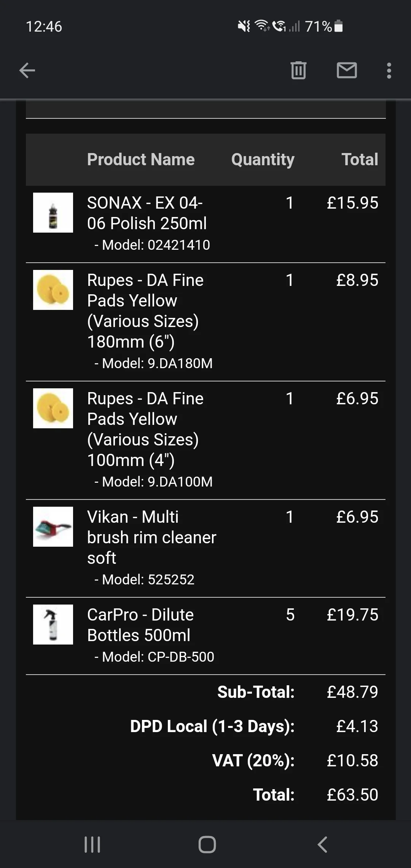Open the three-dot overflow menu
Image resolution: width=411 pixels, height=868 pixels.
click(389, 70)
